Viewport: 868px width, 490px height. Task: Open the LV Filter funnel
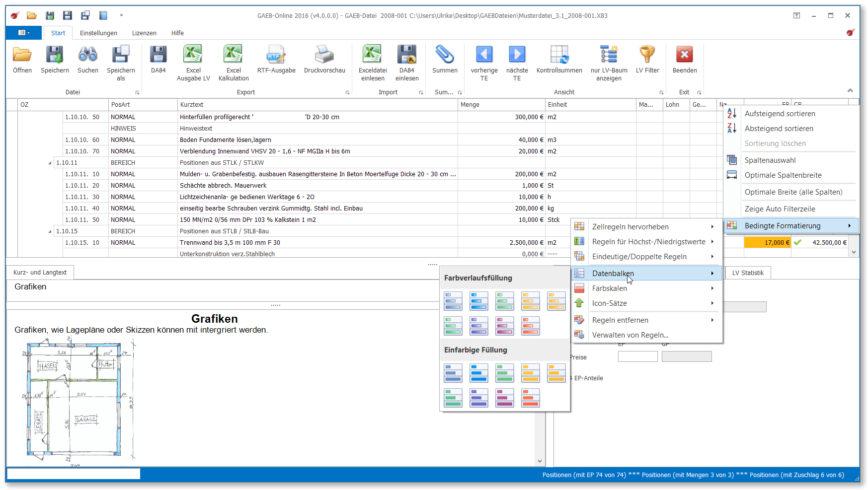(647, 55)
